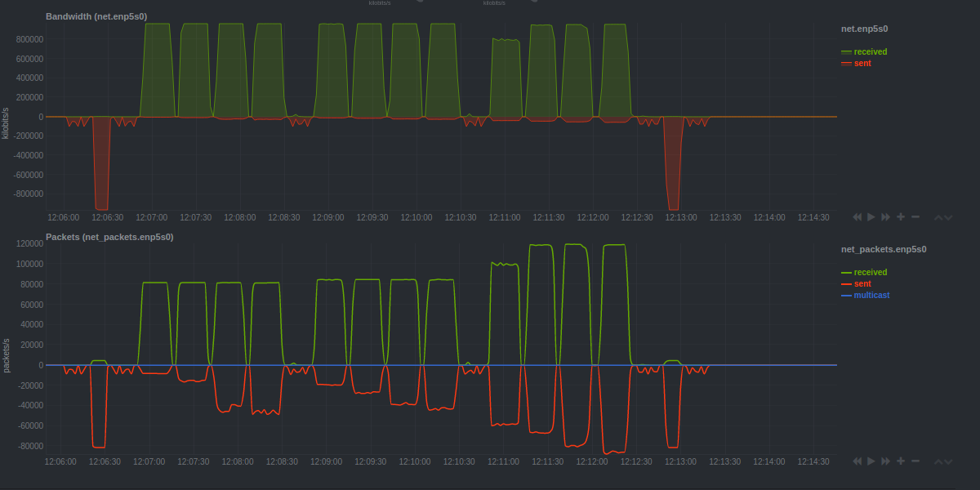
Task: Toggle sent series in net_packets.enp5s0 legend
Action: pyautogui.click(x=856, y=283)
